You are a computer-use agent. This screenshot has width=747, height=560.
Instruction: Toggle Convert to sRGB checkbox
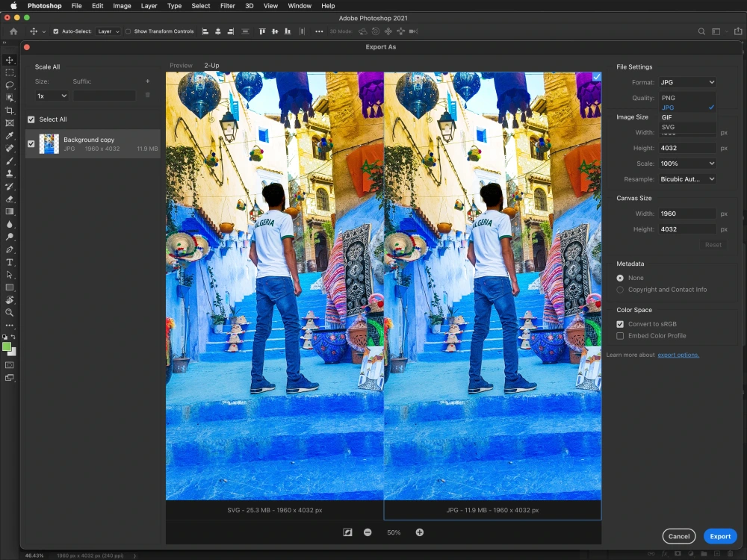[x=620, y=324]
